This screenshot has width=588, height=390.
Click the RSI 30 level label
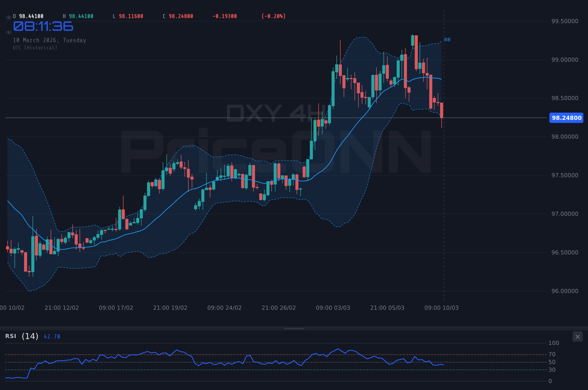(x=552, y=370)
